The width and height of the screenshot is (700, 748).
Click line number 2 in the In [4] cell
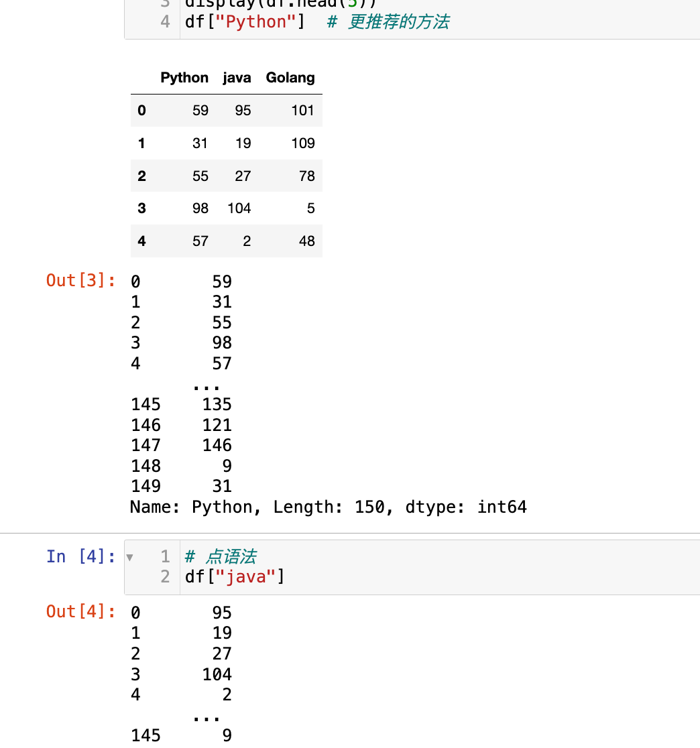click(166, 576)
